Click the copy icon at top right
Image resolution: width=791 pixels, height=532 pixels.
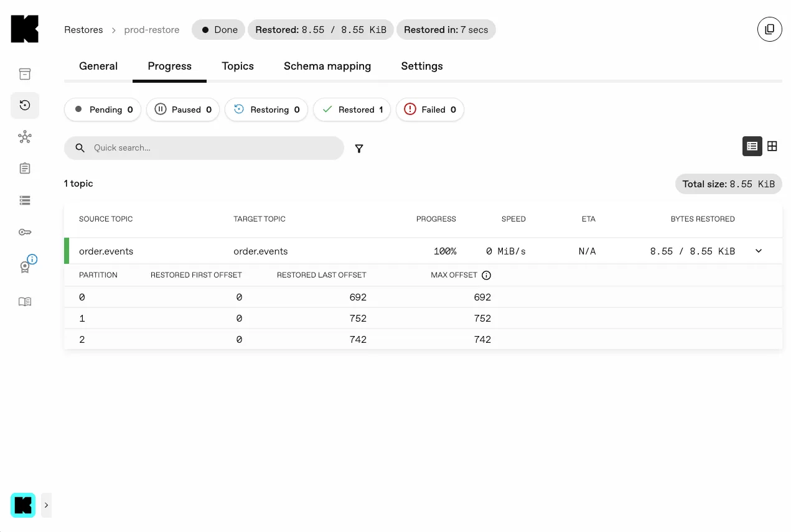(x=770, y=29)
